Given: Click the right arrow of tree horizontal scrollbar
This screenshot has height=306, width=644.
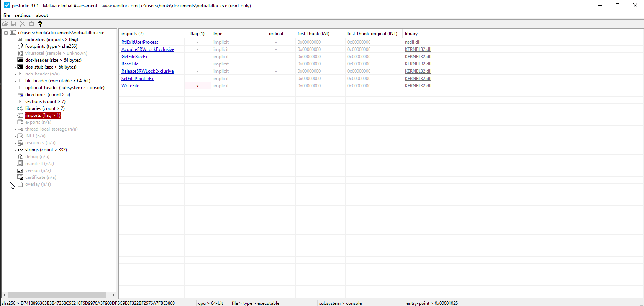Looking at the screenshot, I should pyautogui.click(x=113, y=295).
